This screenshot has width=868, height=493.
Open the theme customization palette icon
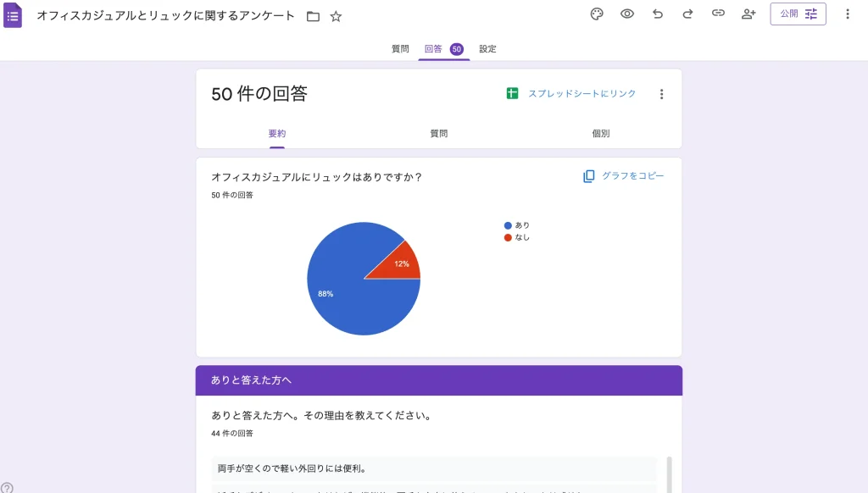598,14
